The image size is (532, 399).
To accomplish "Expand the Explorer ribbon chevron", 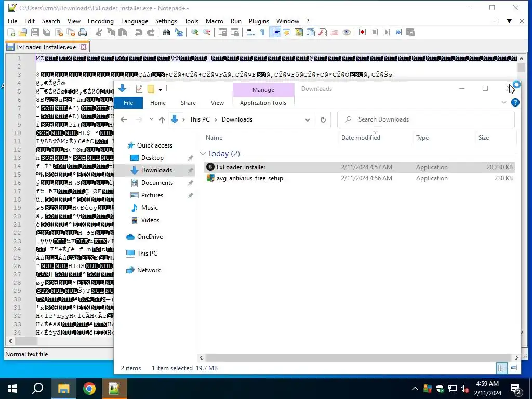I will (x=503, y=102).
